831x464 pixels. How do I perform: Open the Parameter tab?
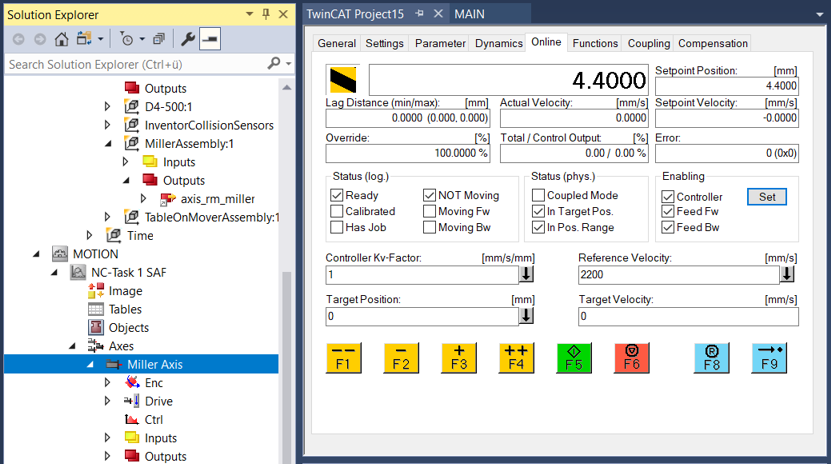tap(440, 43)
